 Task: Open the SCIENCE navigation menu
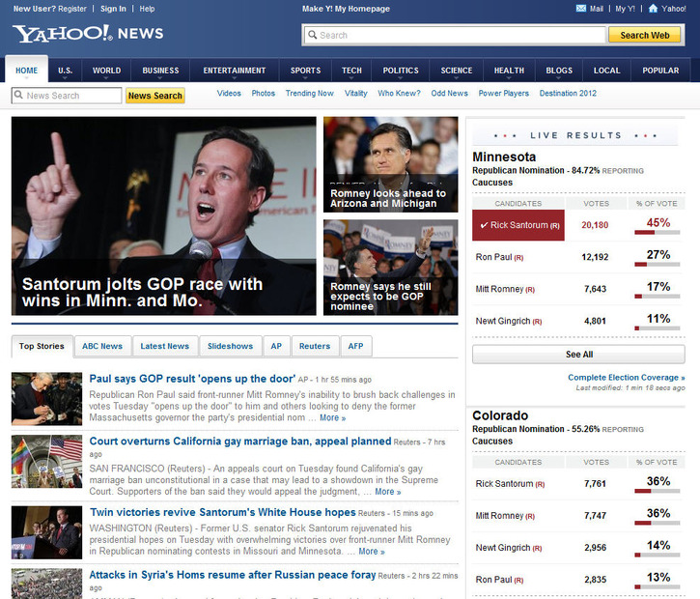[x=457, y=71]
